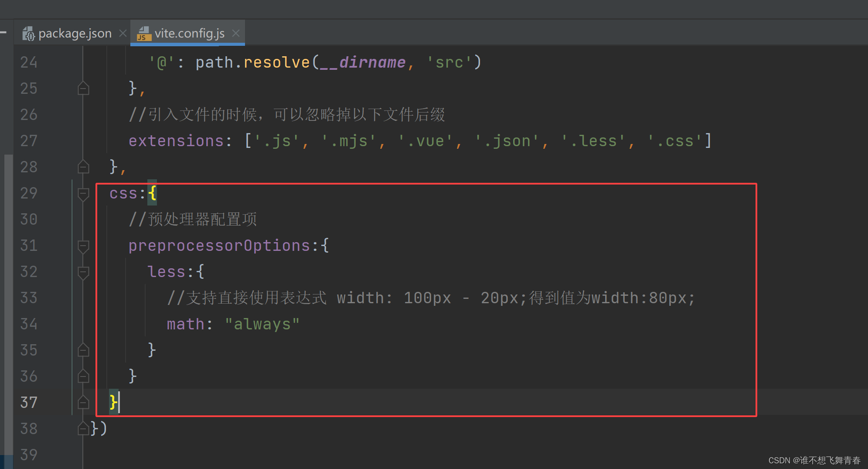
Task: Click the collapsed panel stripe at top left
Action: point(3,31)
